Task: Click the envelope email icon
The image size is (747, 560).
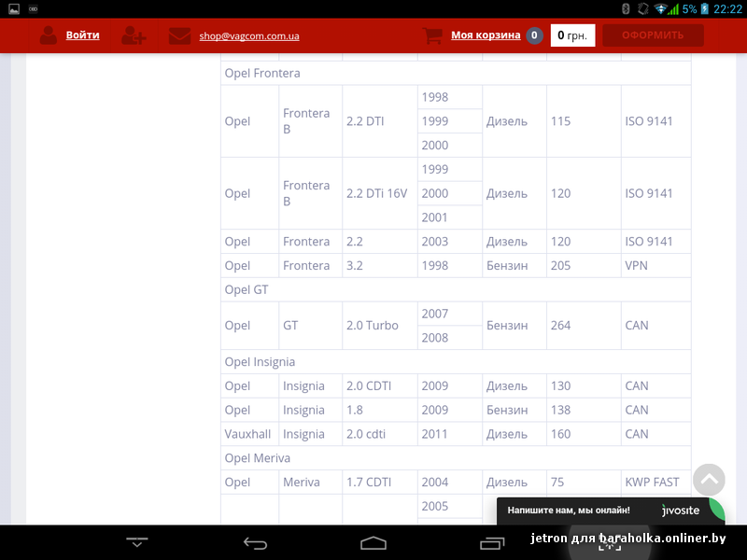Action: click(x=179, y=35)
